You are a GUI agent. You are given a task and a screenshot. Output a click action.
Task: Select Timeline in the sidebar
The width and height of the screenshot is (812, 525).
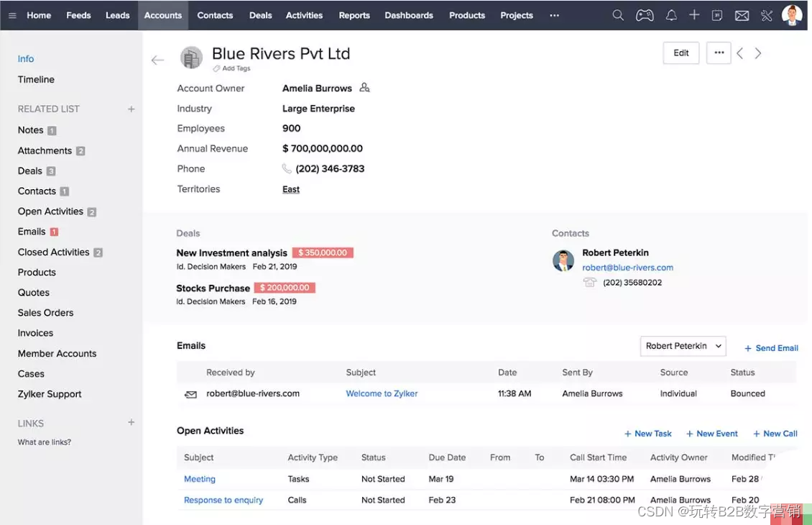pyautogui.click(x=36, y=79)
